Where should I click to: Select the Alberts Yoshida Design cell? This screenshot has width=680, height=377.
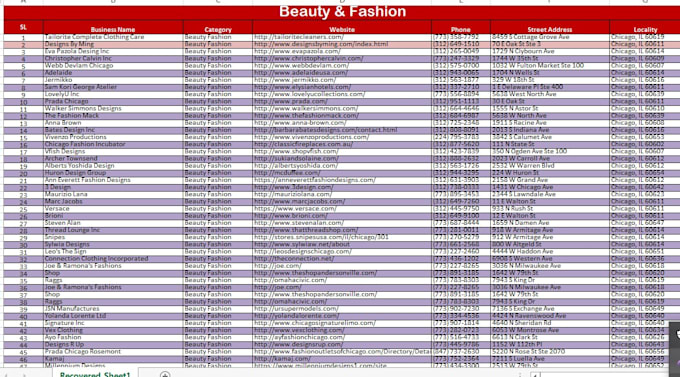pos(113,166)
